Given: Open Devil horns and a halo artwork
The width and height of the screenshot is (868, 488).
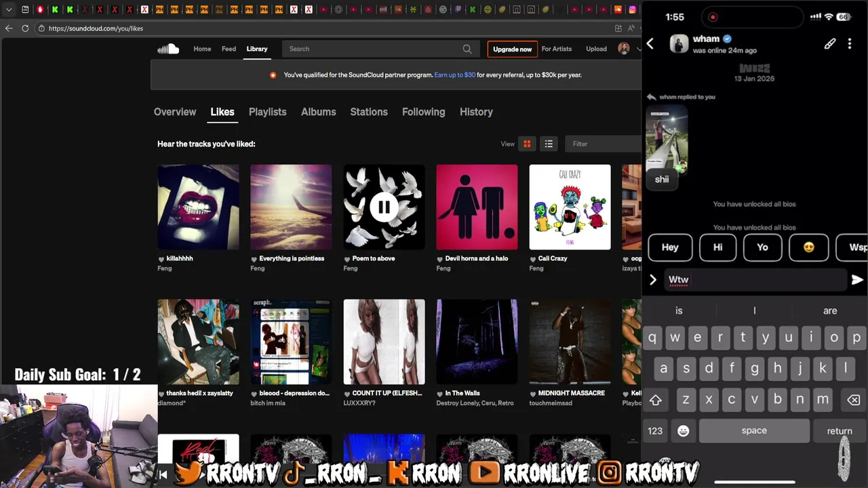Looking at the screenshot, I should (477, 207).
